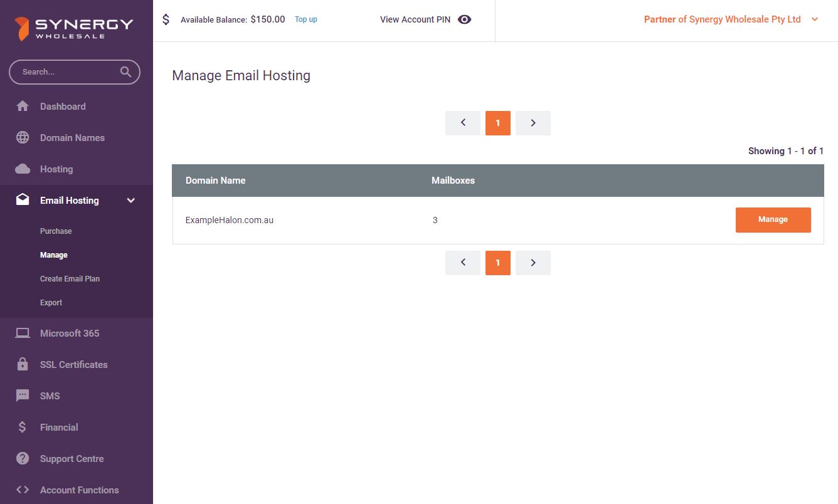The width and height of the screenshot is (838, 504).
Task: Click the Hosting cloud icon
Action: tap(23, 169)
